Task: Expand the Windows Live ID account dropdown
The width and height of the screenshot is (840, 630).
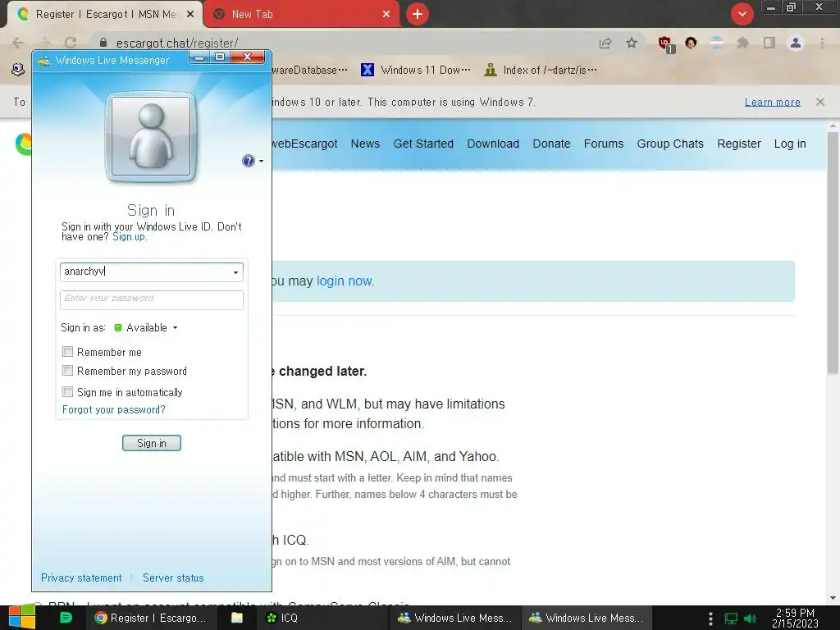Action: pyautogui.click(x=235, y=272)
